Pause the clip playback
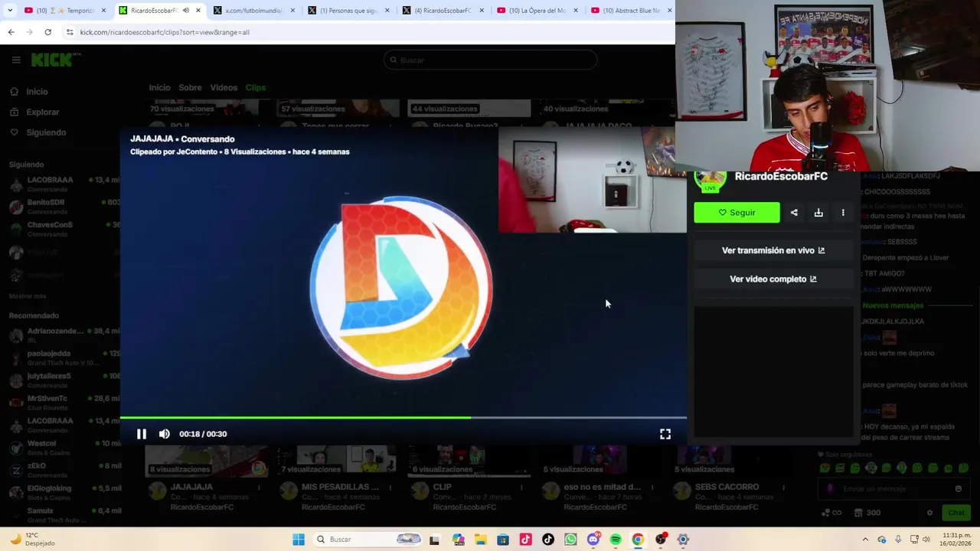The width and height of the screenshot is (980, 551). click(x=142, y=434)
